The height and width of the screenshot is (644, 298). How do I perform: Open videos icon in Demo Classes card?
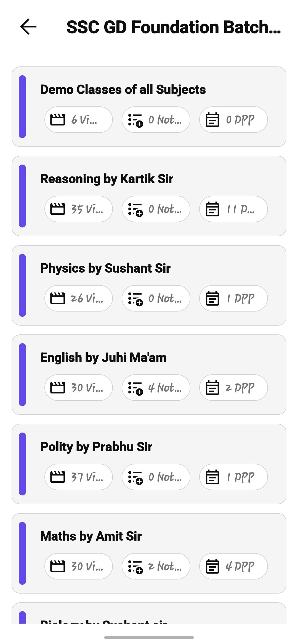pyautogui.click(x=58, y=120)
